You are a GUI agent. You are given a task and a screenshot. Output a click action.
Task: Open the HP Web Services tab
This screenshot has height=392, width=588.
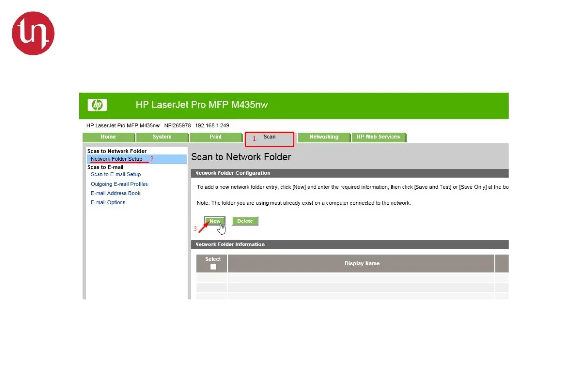[x=378, y=137]
